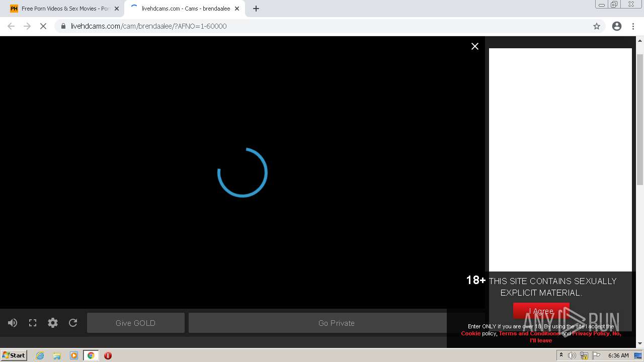Click the page scrollbar down arrow
Image resolution: width=644 pixels, height=362 pixels.
coord(640,344)
